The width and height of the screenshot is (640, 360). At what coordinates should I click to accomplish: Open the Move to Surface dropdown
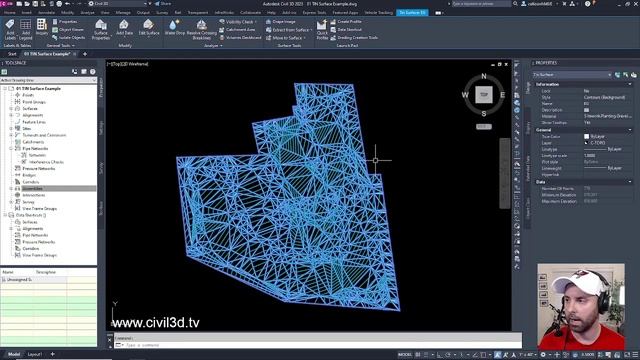pos(304,38)
